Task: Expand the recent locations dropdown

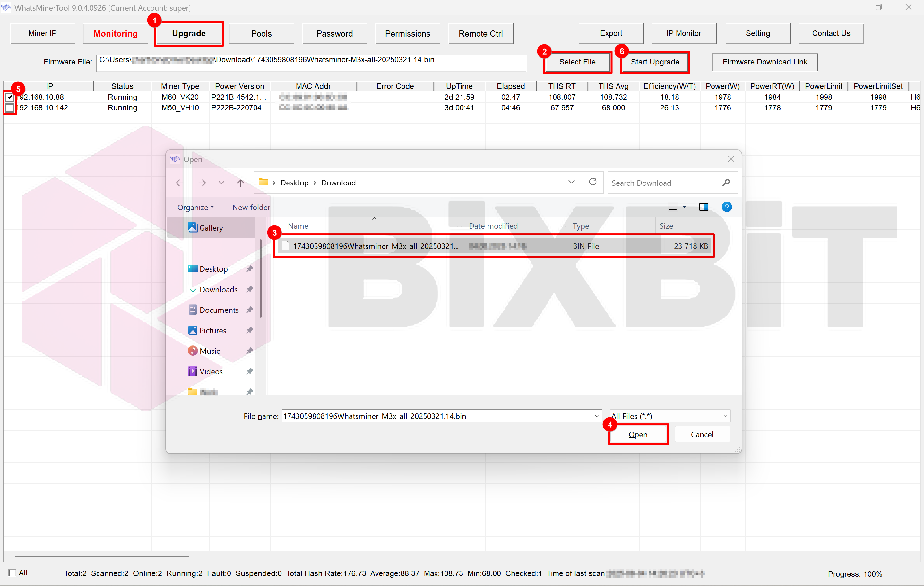Action: [221, 183]
